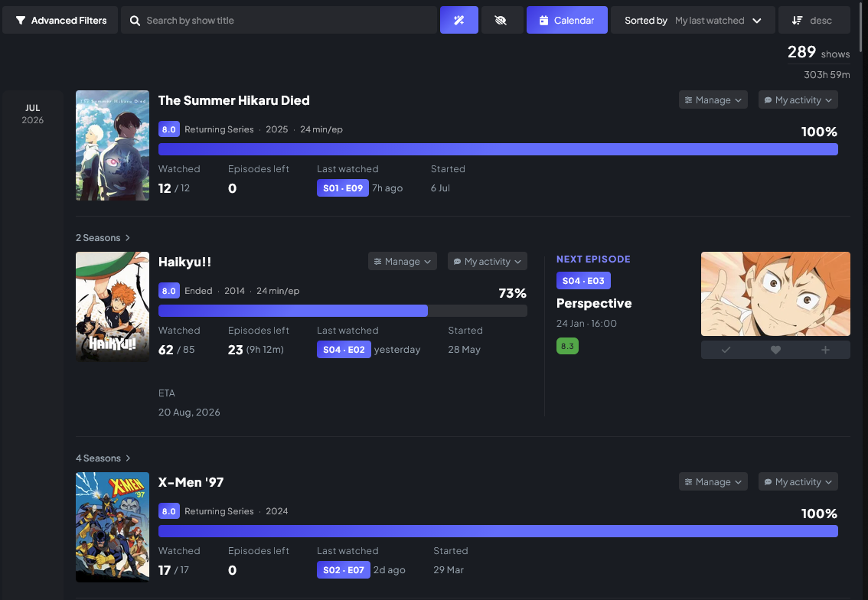Open Manage menu for Haikyu!!
Viewport: 868px width, 600px height.
point(403,261)
